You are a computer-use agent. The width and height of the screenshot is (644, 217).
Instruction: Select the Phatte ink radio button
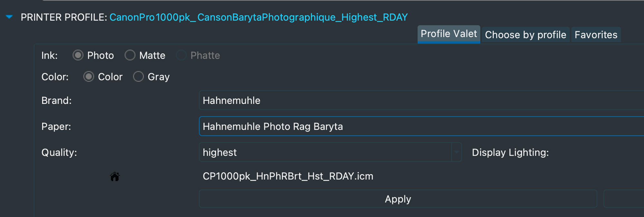coord(181,55)
